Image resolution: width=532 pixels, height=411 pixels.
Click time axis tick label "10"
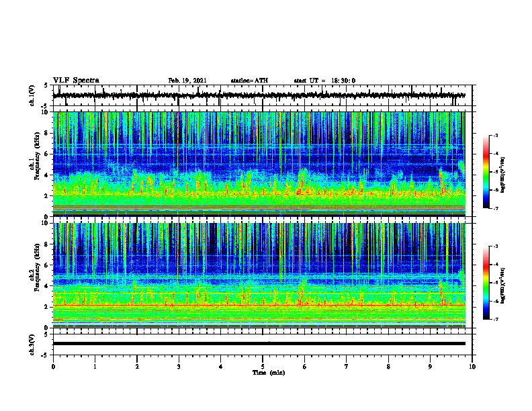coord(472,367)
